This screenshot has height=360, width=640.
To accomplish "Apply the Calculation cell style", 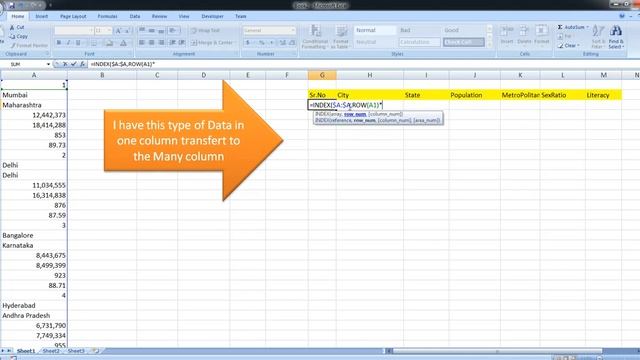I will [420, 42].
